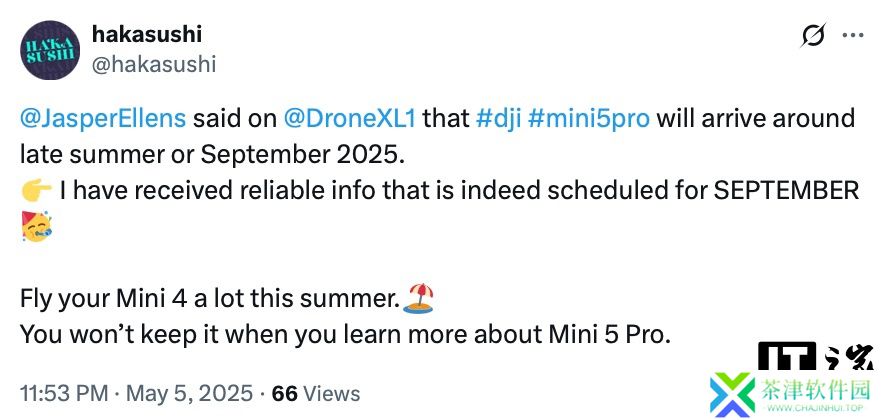Click the beach umbrella emoji
890x420 pixels.
tap(418, 299)
